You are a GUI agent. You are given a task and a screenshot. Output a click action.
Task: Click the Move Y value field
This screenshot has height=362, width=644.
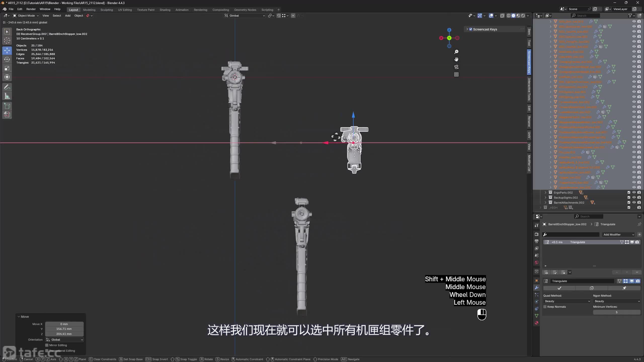64,329
